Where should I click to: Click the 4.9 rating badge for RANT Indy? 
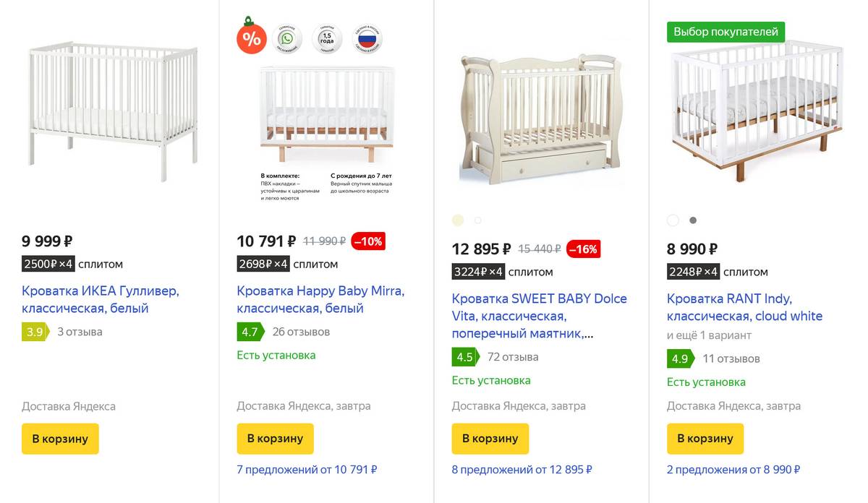pyautogui.click(x=679, y=358)
